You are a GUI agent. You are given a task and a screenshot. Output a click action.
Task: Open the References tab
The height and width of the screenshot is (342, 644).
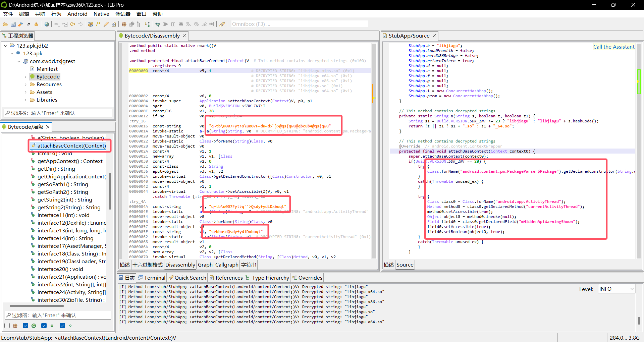click(x=226, y=278)
